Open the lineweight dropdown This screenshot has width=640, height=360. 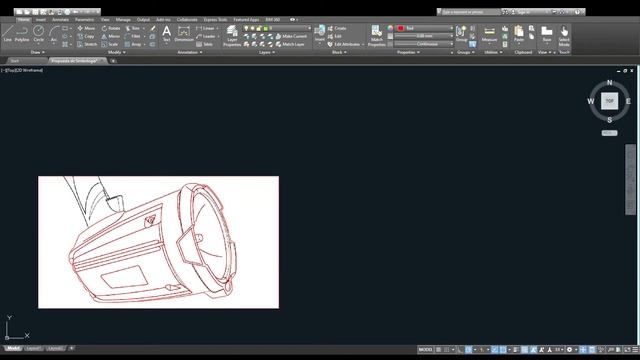click(424, 36)
